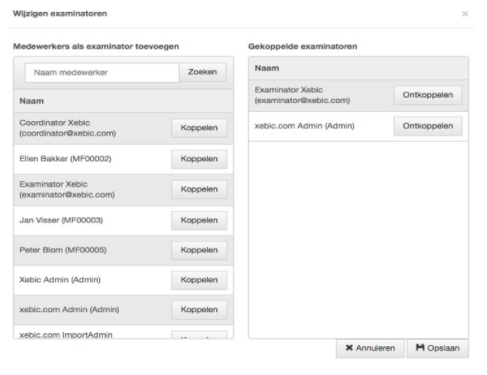487x375 pixels.
Task: Koppelen Peter Blom (MF00005)
Action: pyautogui.click(x=199, y=250)
